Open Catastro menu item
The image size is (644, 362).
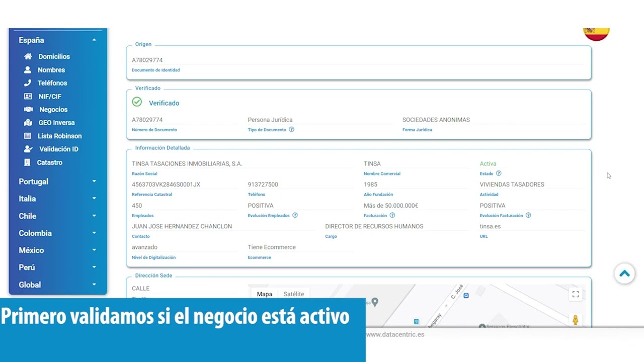tap(50, 162)
